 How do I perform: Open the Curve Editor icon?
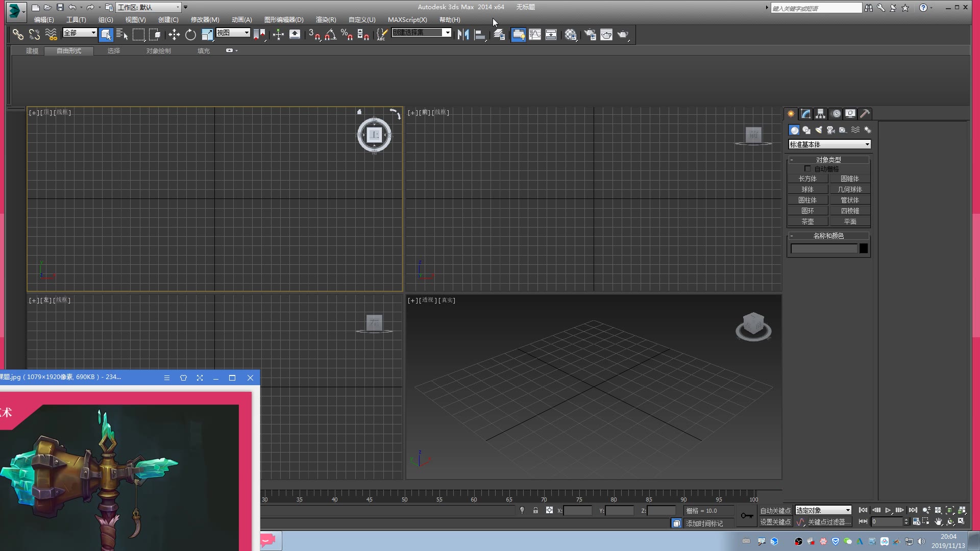coord(535,35)
